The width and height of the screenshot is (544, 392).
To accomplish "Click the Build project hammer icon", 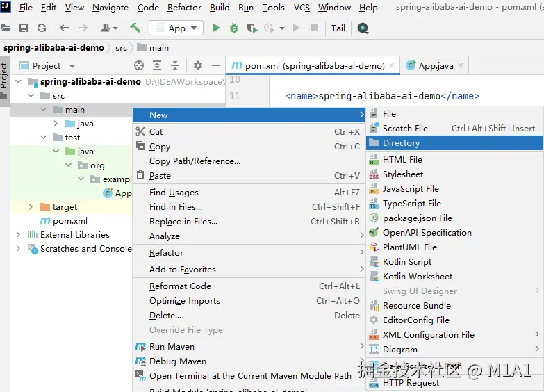I will point(135,28).
